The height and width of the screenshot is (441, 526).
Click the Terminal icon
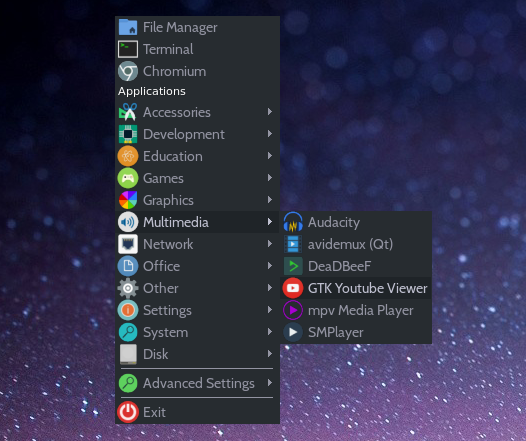click(x=128, y=49)
